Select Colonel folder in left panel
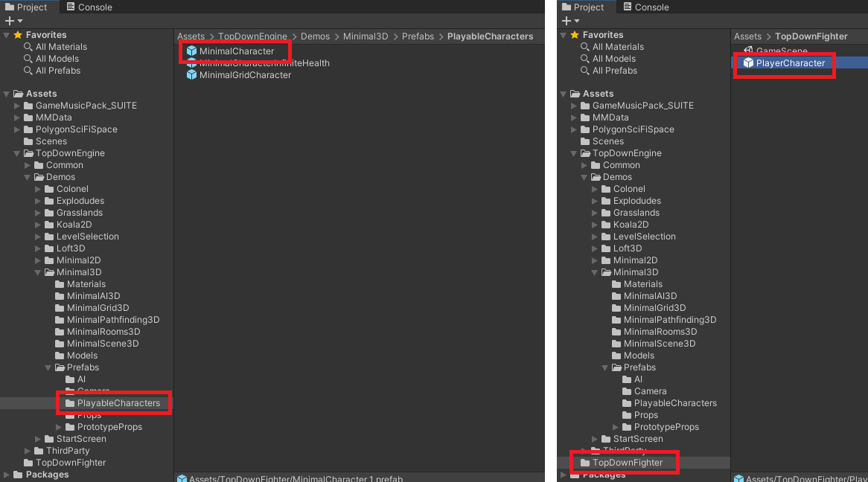The width and height of the screenshot is (868, 482). 66,189
